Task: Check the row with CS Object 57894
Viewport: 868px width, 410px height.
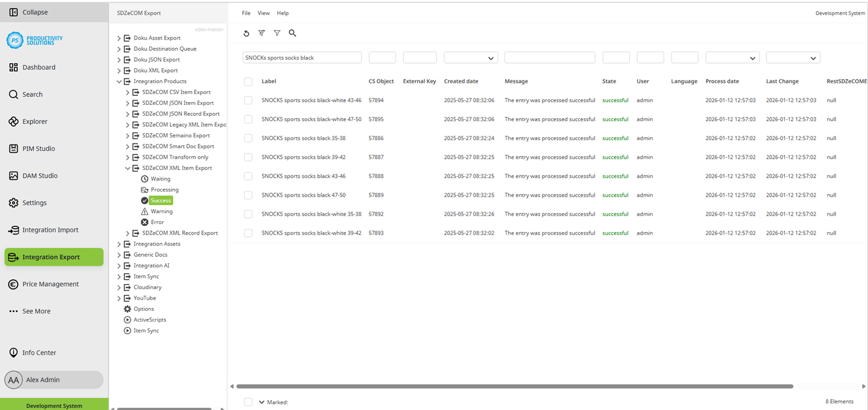Action: (248, 100)
